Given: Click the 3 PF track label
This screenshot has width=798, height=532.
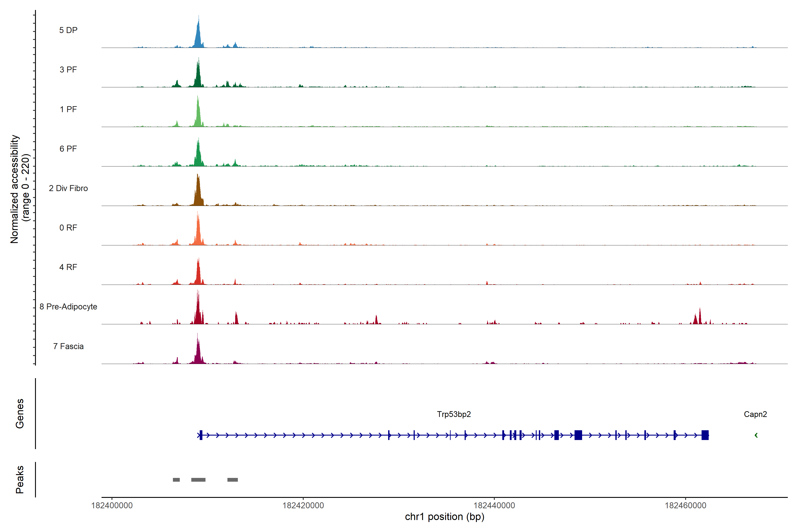Looking at the screenshot, I should (68, 70).
